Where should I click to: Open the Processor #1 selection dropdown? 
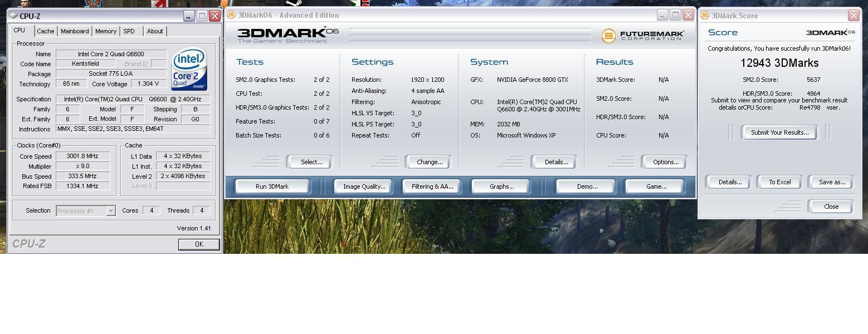[86, 210]
